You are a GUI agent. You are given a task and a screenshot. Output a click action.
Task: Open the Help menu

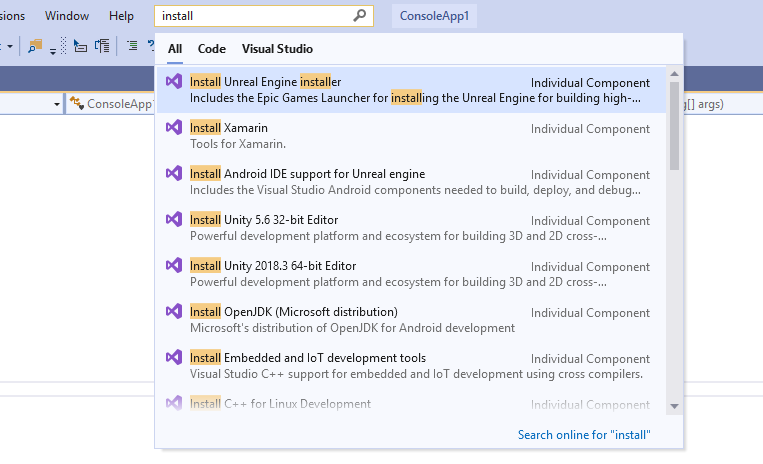121,16
